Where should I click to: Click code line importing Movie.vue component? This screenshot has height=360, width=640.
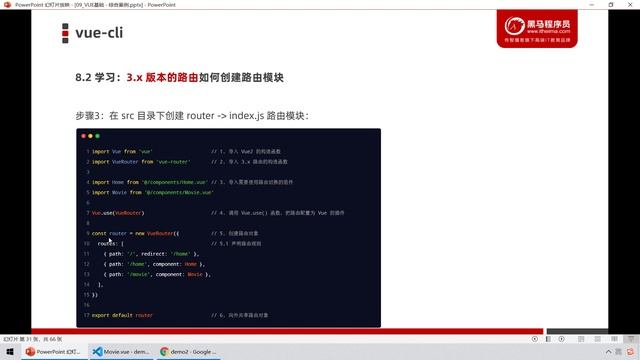tap(153, 193)
